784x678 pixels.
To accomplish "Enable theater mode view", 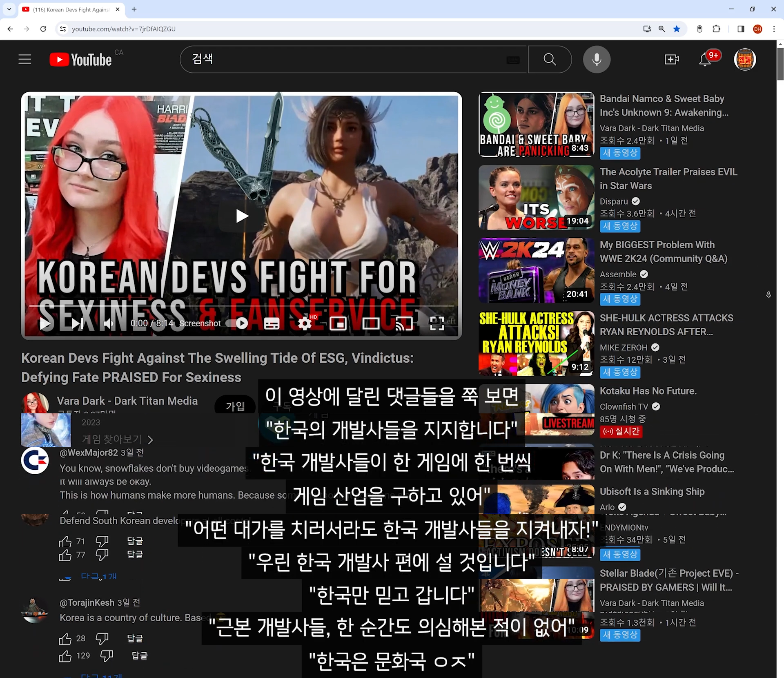I will tap(371, 323).
